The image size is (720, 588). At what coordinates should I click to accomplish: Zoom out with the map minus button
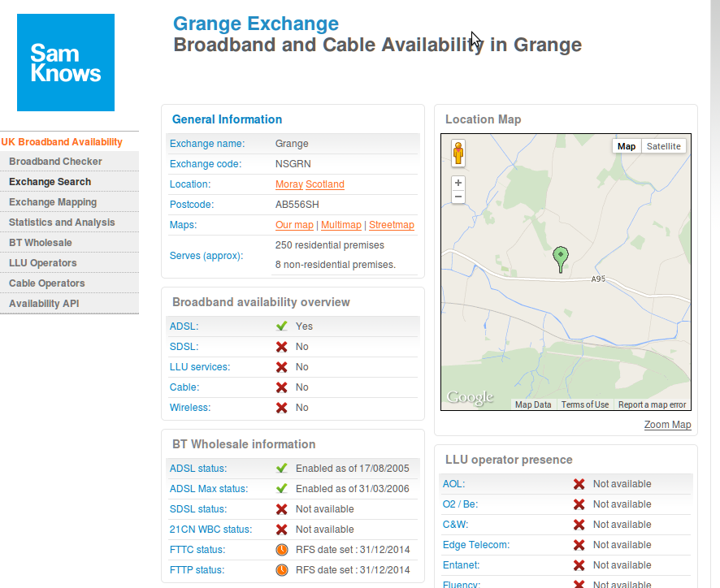pos(458,197)
